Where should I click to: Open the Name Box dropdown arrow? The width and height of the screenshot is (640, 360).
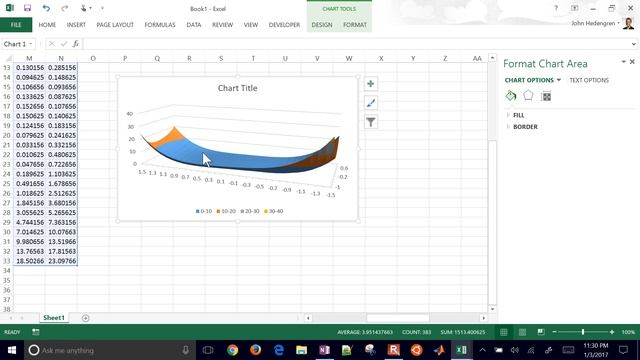[31, 44]
